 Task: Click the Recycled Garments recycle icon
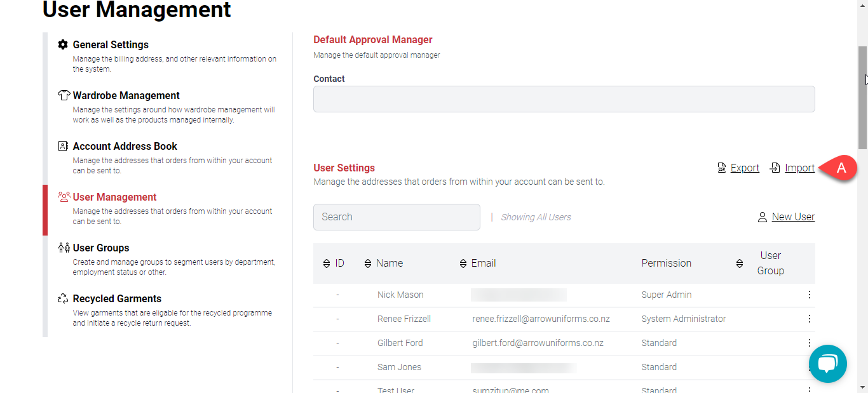pos(63,298)
